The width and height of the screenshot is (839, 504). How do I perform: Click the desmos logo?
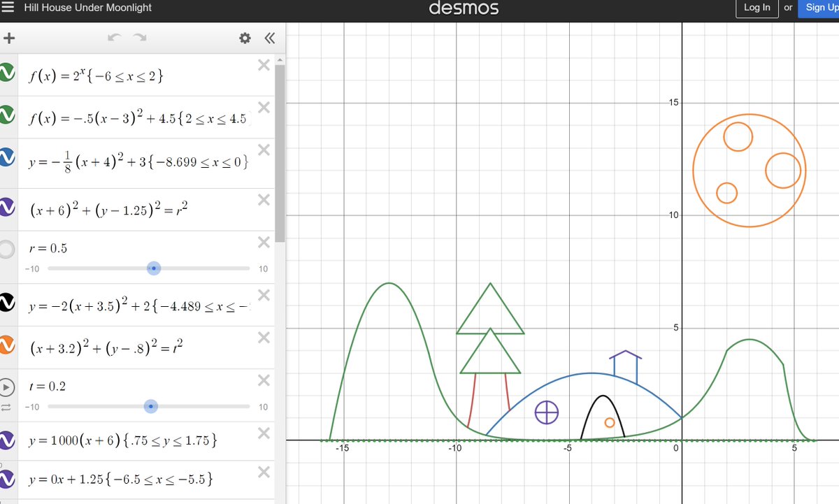pyautogui.click(x=464, y=8)
